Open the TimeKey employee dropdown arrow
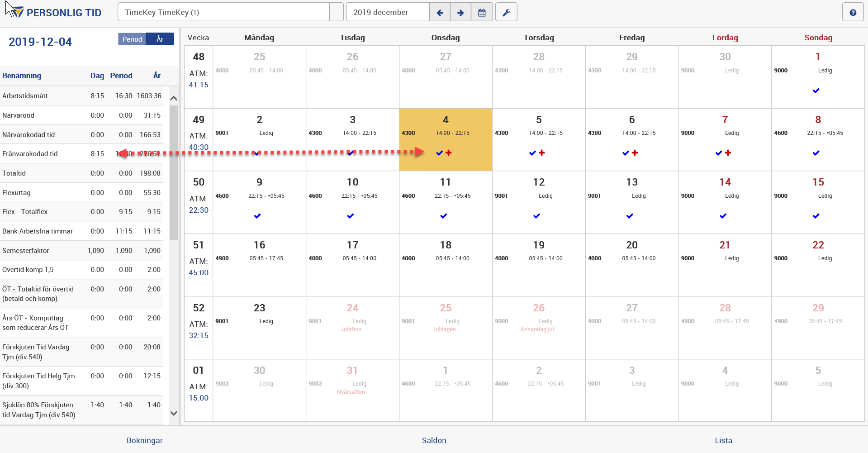This screenshot has width=868, height=453. click(336, 12)
